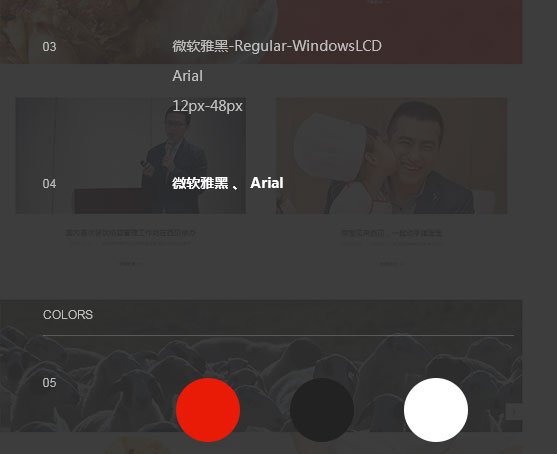Click the Arial font line
The image size is (557, 454).
pyautogui.click(x=188, y=76)
